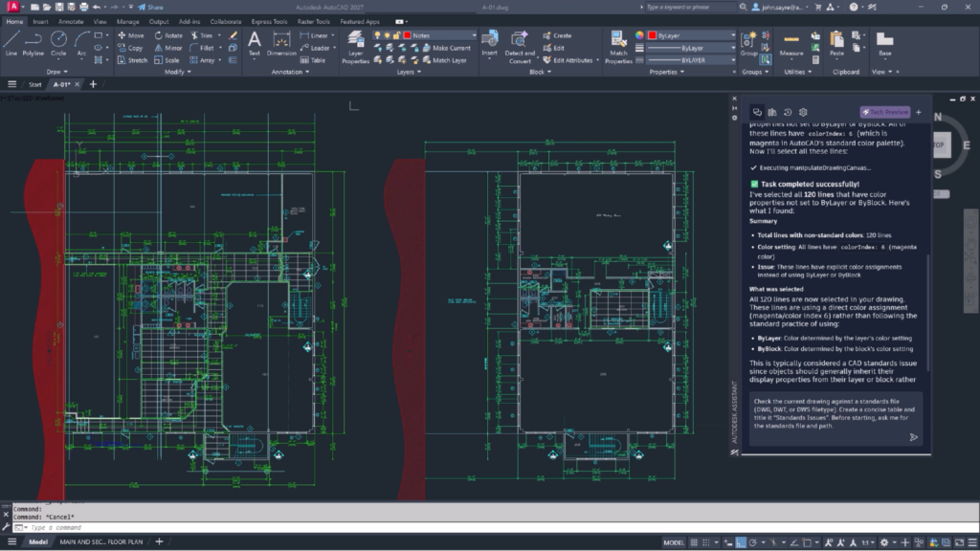Screen dimensions: 980x551
Task: Click the Measure utility icon
Action: [791, 44]
